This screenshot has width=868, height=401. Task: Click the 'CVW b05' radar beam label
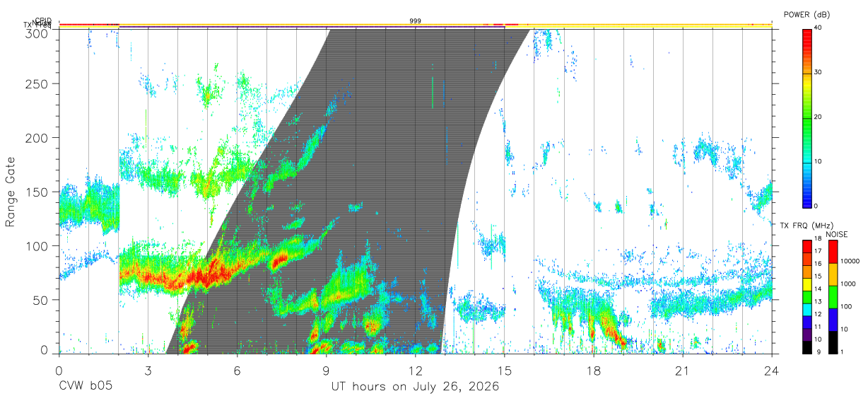[84, 387]
